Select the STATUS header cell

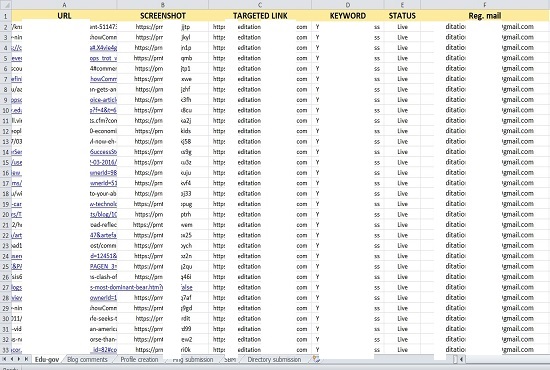(402, 16)
